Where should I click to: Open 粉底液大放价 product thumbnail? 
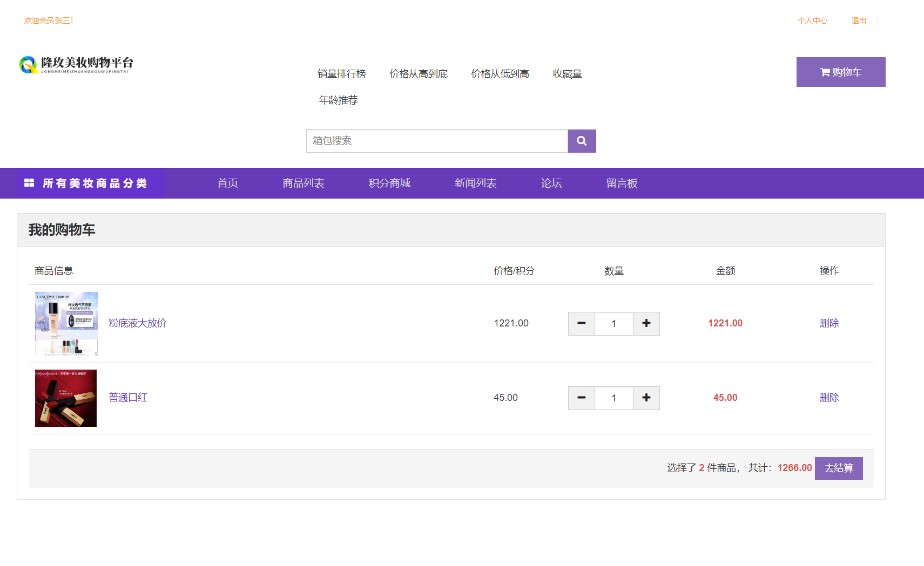66,324
